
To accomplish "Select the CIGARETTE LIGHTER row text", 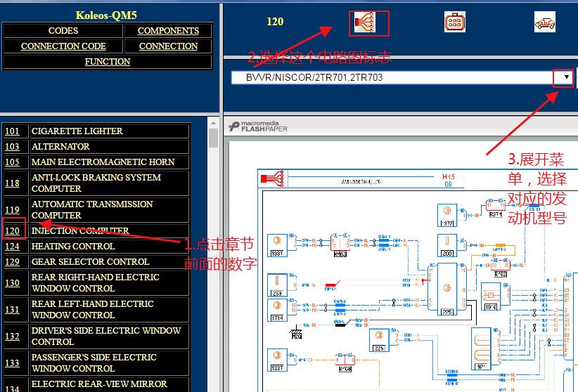I will point(77,131).
